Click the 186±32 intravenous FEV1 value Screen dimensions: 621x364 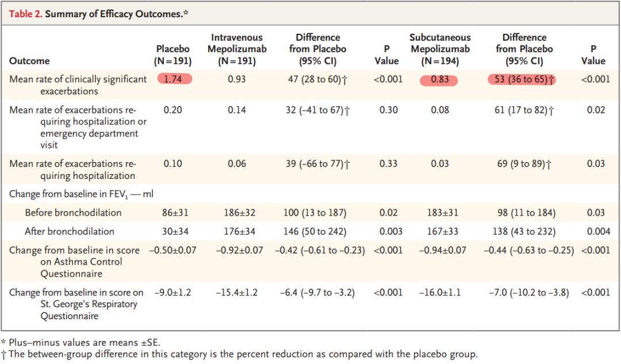(237, 213)
